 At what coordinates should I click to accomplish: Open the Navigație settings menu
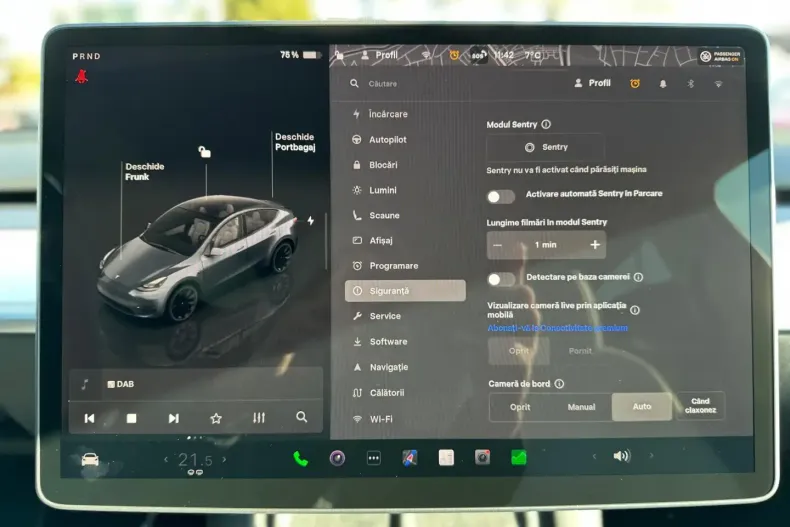(381, 367)
